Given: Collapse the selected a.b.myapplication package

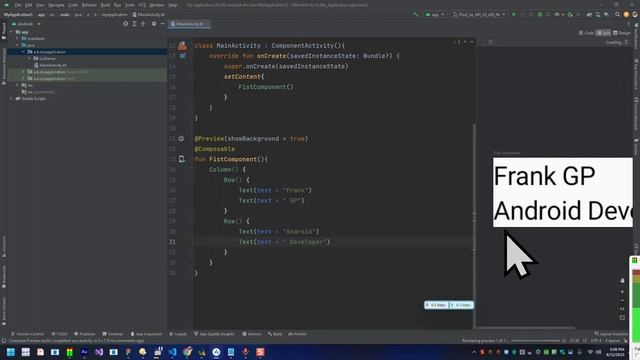Looking at the screenshot, I should [x=23, y=52].
